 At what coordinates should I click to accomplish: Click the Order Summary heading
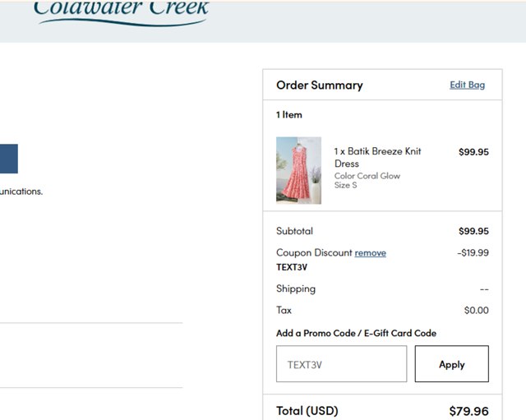(x=319, y=85)
